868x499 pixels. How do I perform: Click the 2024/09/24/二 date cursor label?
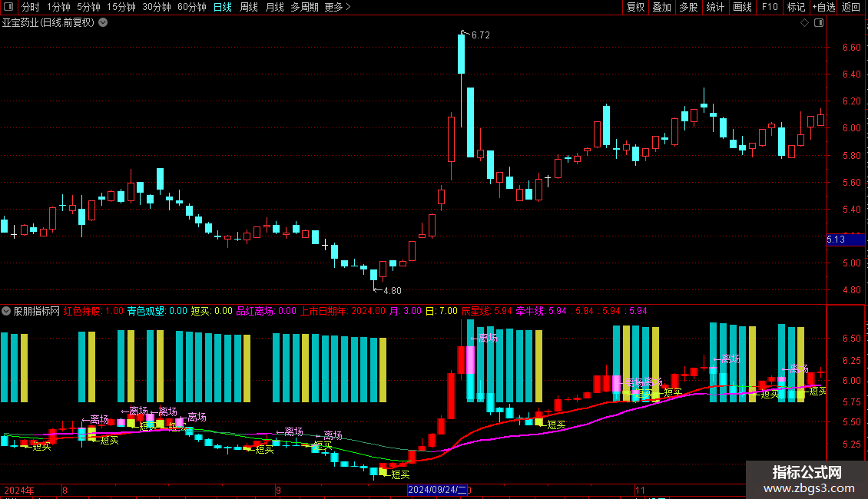(x=437, y=490)
